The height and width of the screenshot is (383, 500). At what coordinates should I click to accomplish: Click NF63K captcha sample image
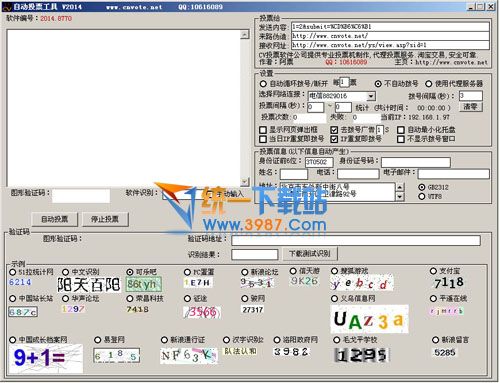(189, 356)
